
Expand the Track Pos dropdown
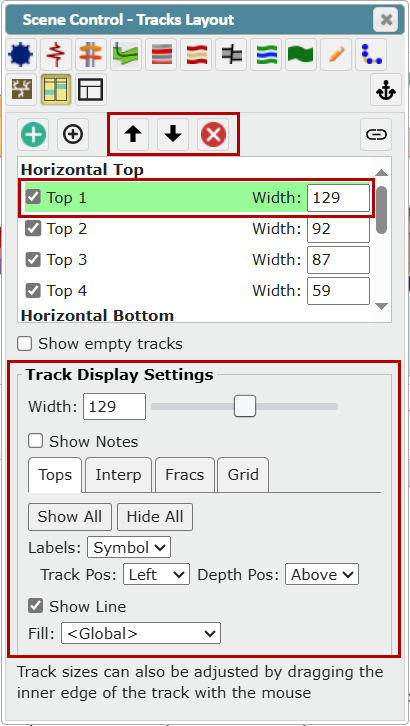(156, 574)
